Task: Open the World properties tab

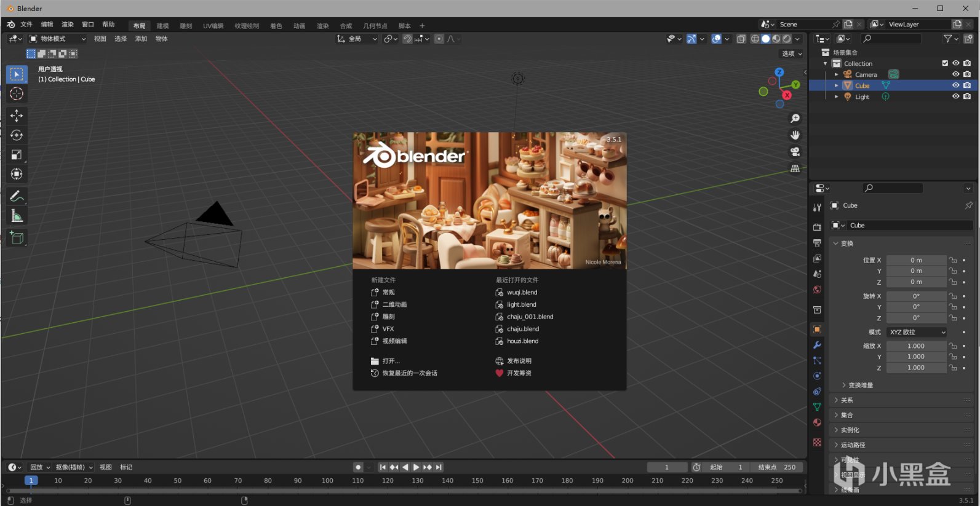Action: coord(817,290)
